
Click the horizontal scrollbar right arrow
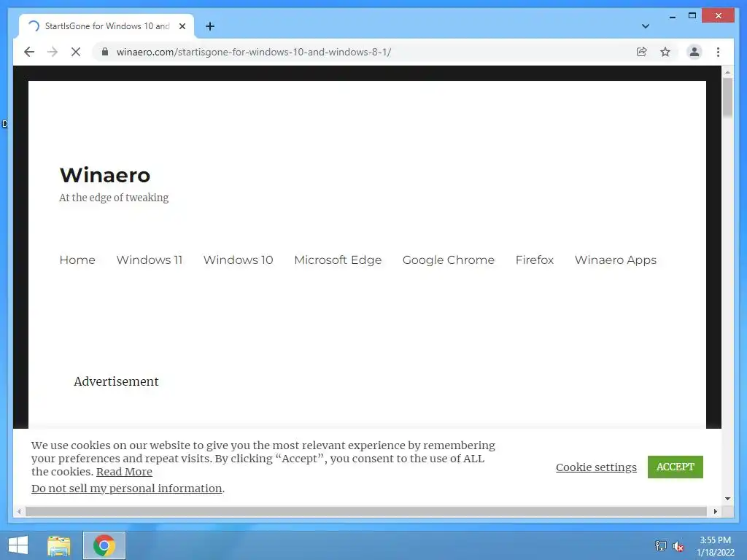pyautogui.click(x=715, y=511)
